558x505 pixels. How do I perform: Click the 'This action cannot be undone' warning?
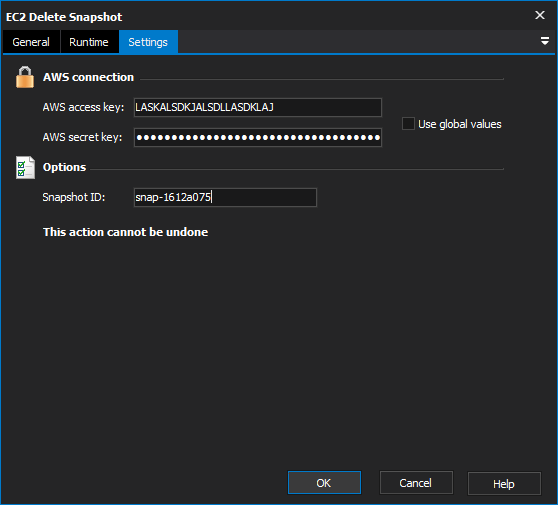click(126, 232)
